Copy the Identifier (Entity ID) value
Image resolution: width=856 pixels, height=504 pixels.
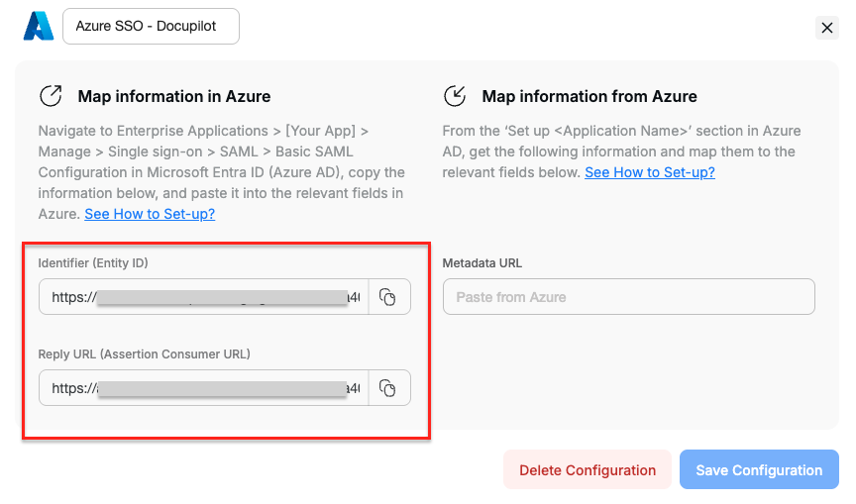click(388, 297)
